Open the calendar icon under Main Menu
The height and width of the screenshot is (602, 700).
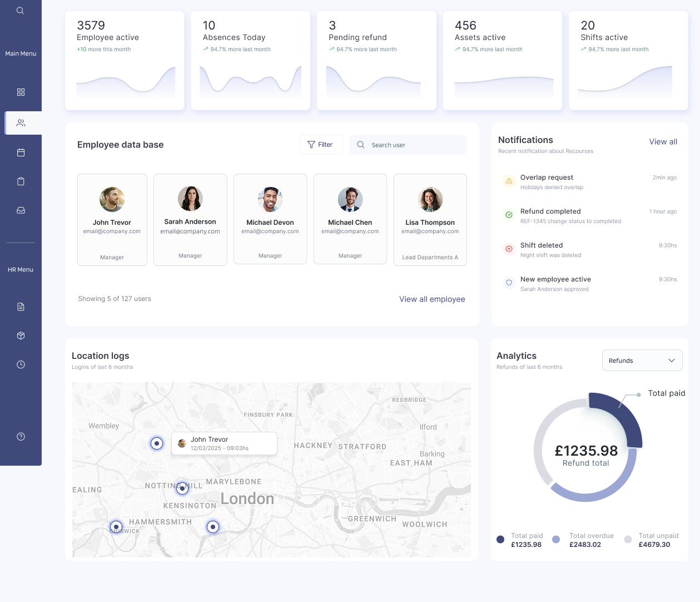[x=21, y=152]
